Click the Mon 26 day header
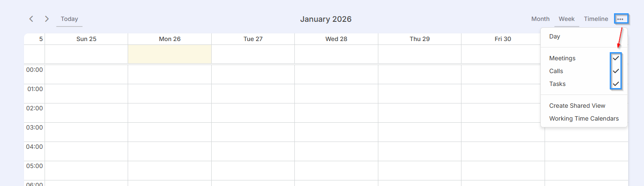644x186 pixels. 170,39
